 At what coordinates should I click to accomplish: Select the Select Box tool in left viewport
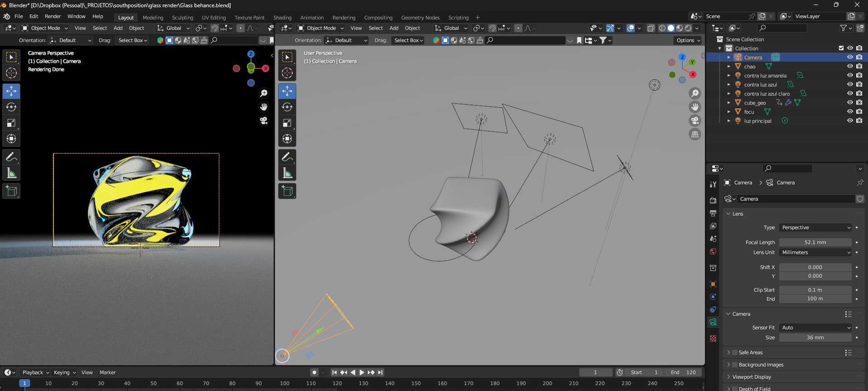(x=11, y=57)
